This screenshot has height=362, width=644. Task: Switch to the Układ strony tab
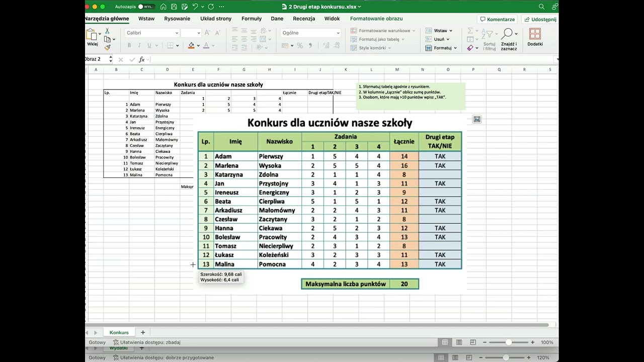(x=216, y=19)
